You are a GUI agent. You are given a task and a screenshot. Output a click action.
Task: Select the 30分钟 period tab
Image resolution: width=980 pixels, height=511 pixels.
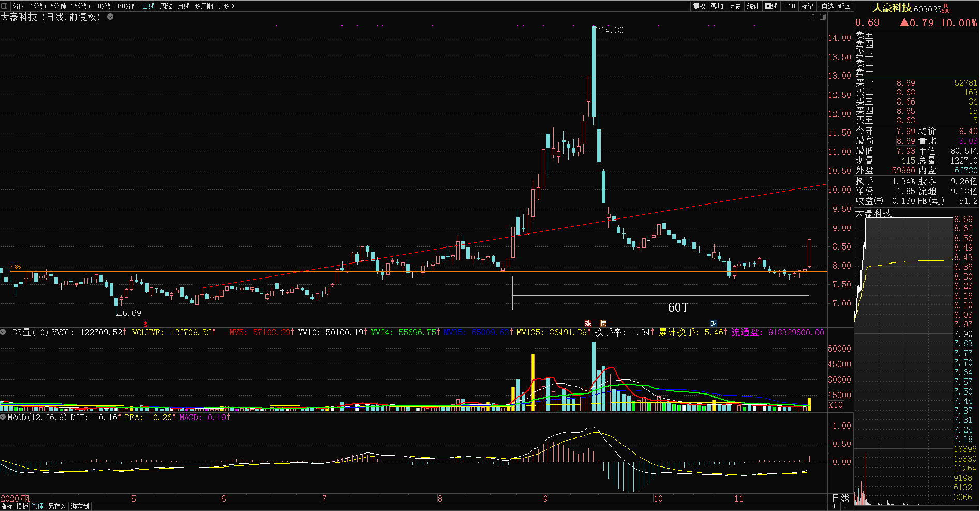click(104, 6)
